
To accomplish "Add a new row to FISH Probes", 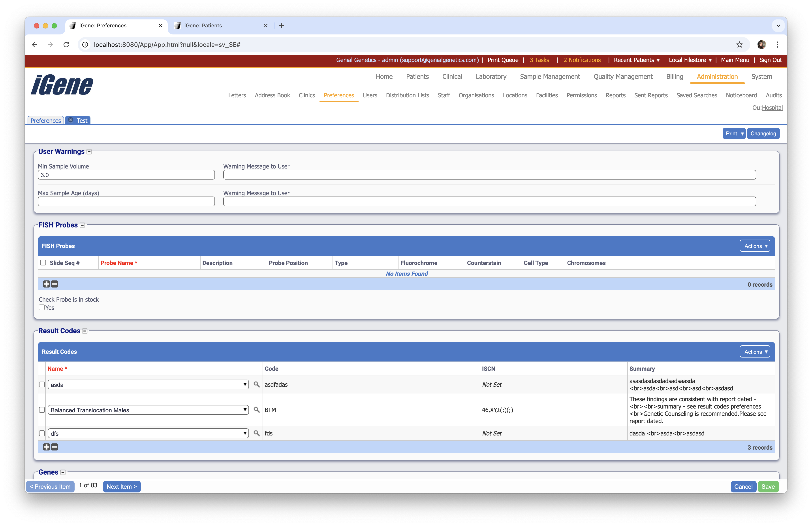I will click(x=46, y=284).
